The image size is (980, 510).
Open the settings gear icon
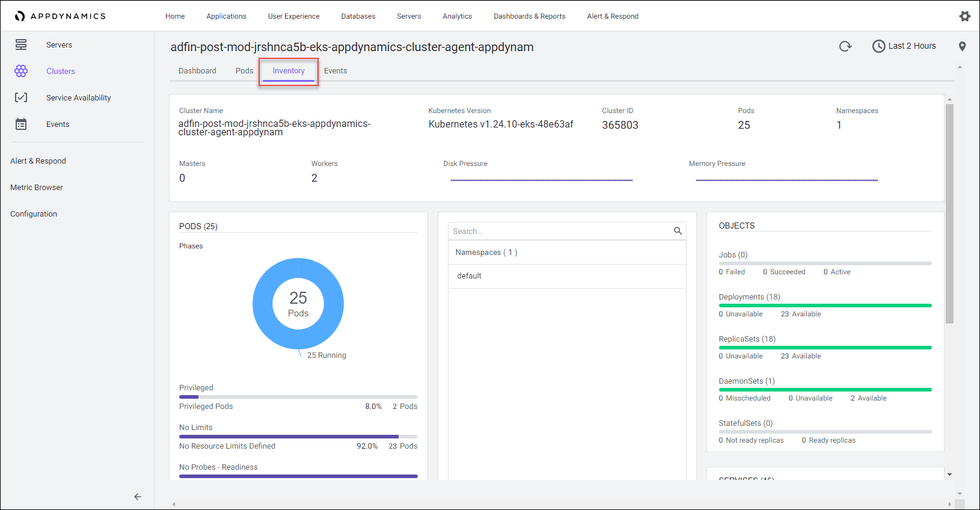pyautogui.click(x=964, y=16)
